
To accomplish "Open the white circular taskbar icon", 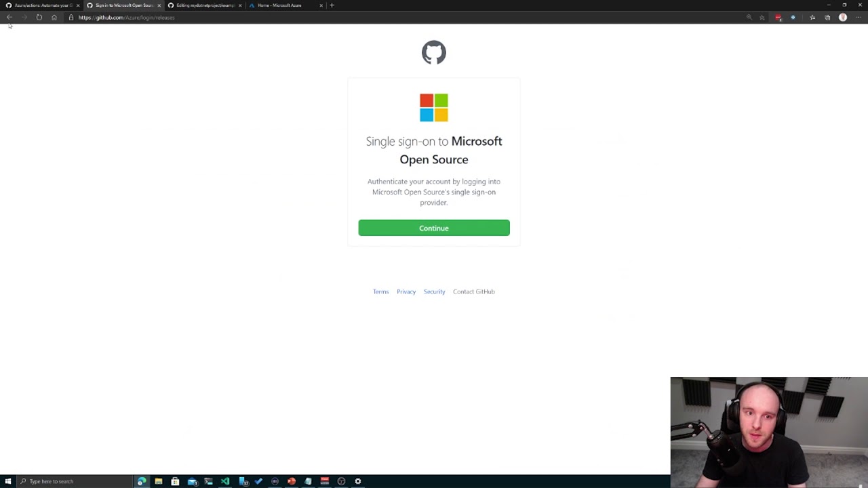I will 341,481.
